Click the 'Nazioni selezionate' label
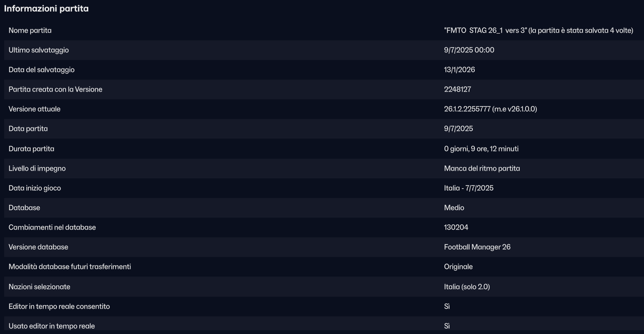The image size is (644, 334). [x=39, y=287]
